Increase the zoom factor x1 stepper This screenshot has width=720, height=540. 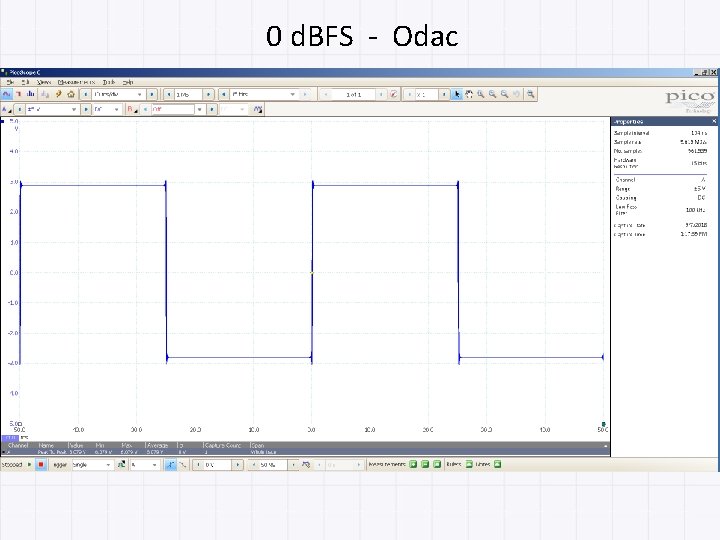[444, 94]
